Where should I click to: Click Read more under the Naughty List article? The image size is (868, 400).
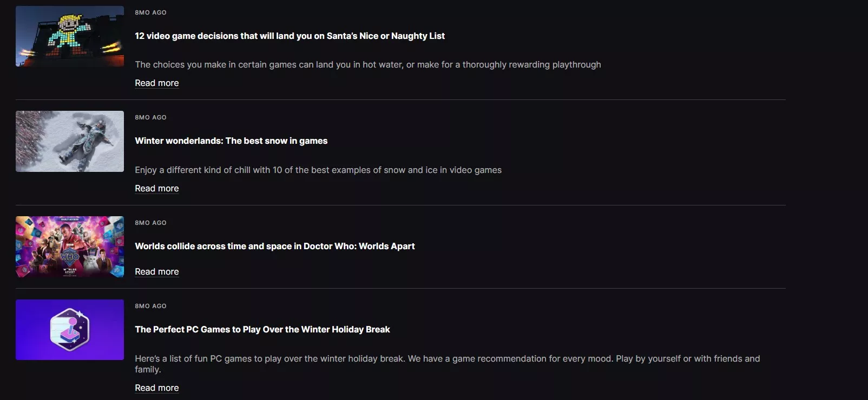click(x=156, y=83)
